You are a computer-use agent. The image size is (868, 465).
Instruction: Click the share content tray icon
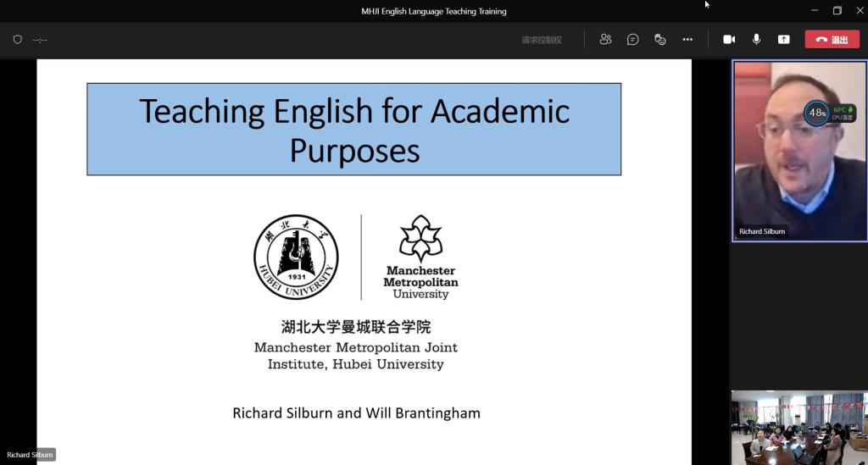pyautogui.click(x=784, y=39)
